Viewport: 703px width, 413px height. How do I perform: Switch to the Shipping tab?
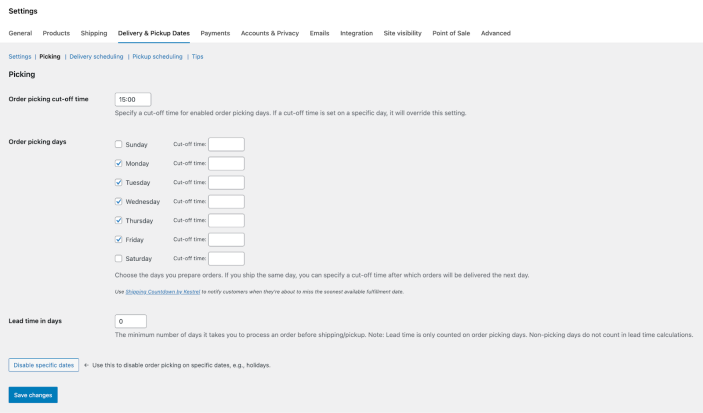pyautogui.click(x=94, y=33)
